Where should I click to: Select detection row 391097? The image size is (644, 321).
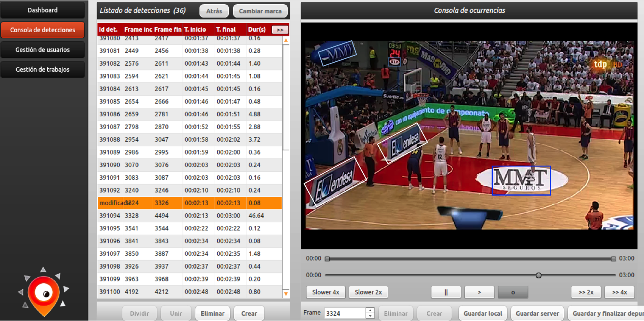[x=190, y=254]
